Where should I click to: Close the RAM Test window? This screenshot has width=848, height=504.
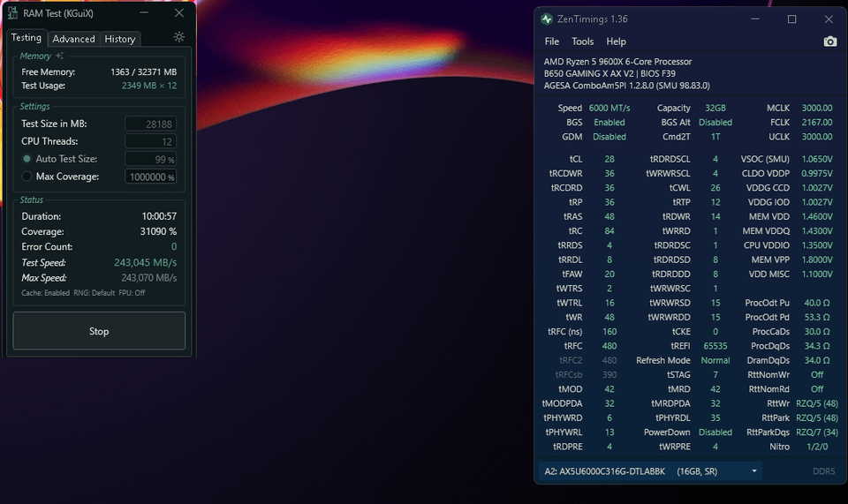[x=179, y=13]
